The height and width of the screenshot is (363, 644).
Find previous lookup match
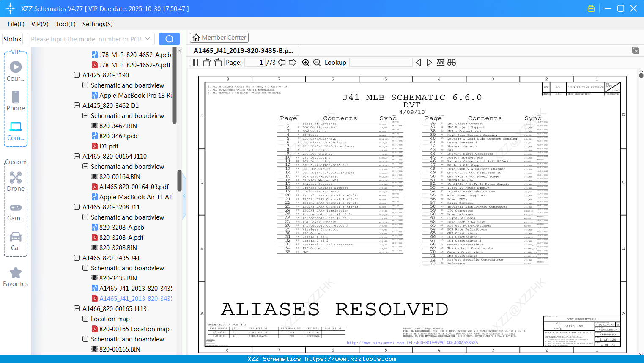[418, 63]
